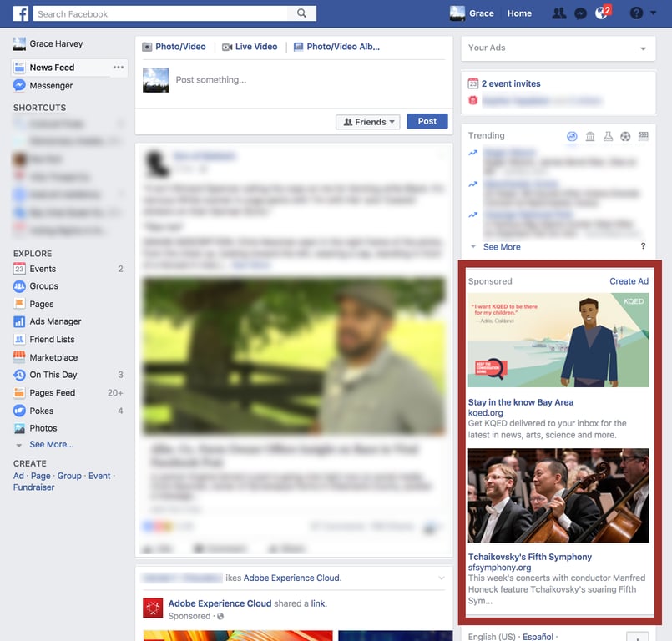This screenshot has width=672, height=641.
Task: Open News Feed options ellipsis
Action: (119, 68)
